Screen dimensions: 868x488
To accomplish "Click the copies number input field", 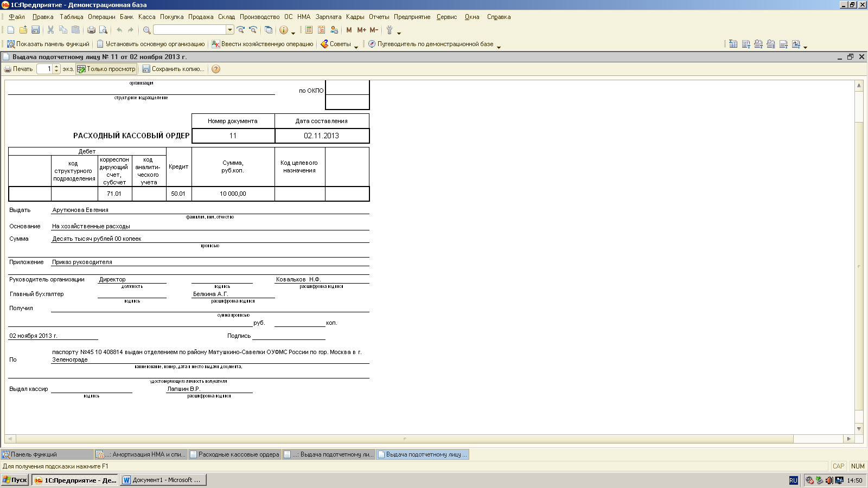I will pos(44,69).
